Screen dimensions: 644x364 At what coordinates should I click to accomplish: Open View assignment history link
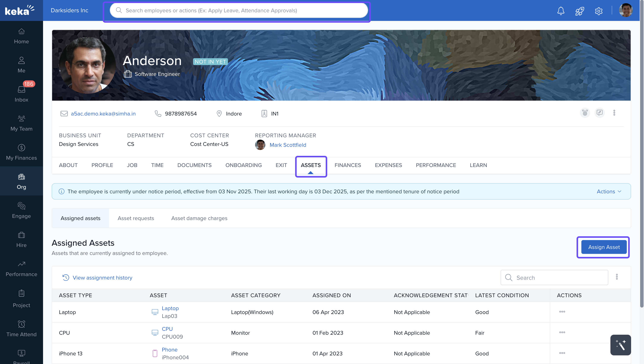tap(102, 278)
